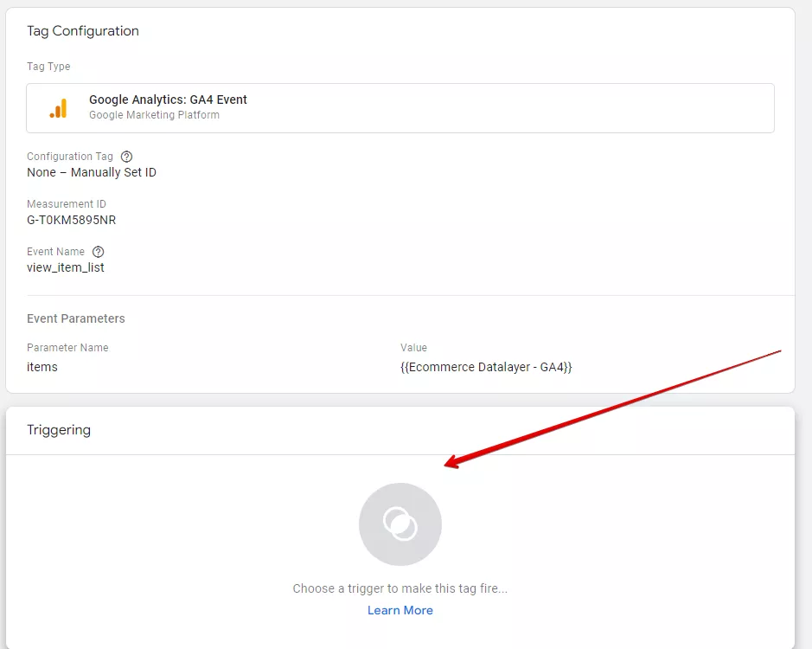Viewport: 812px width, 649px height.
Task: Select the Google Analytics: GA4 Event tag type box
Action: tap(400, 108)
